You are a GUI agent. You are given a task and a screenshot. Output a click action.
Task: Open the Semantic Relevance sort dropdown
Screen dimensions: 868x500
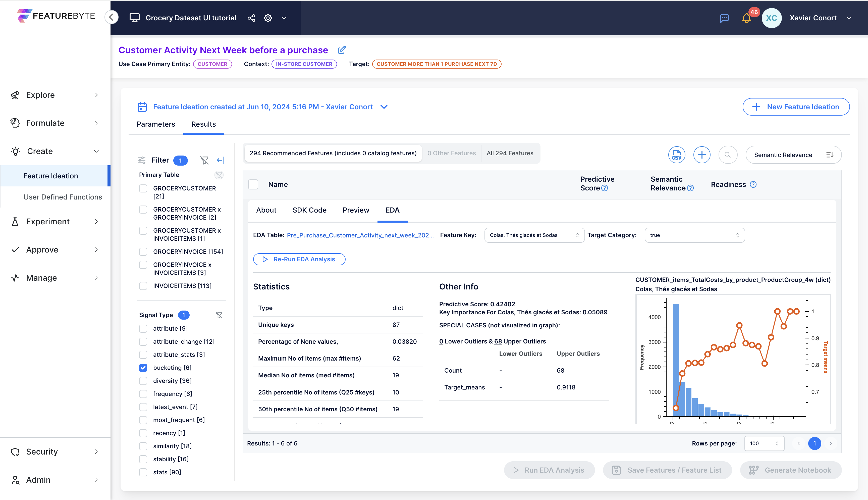click(793, 155)
